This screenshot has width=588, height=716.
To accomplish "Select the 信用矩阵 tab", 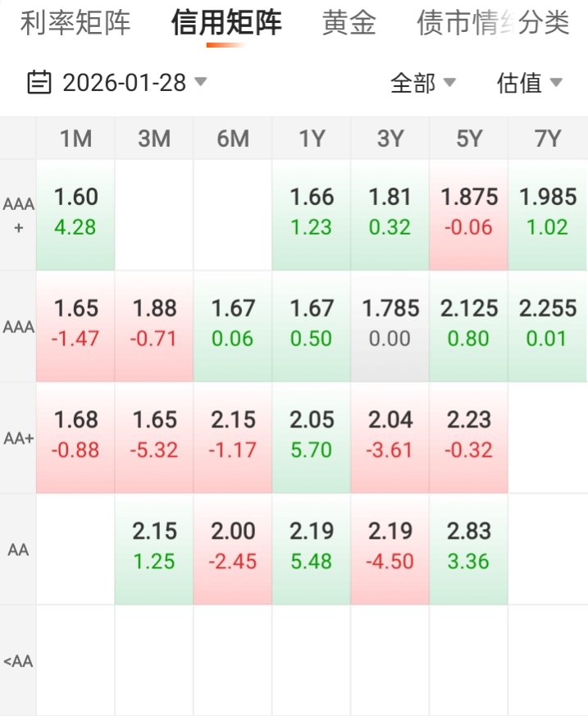I will pyautogui.click(x=226, y=23).
